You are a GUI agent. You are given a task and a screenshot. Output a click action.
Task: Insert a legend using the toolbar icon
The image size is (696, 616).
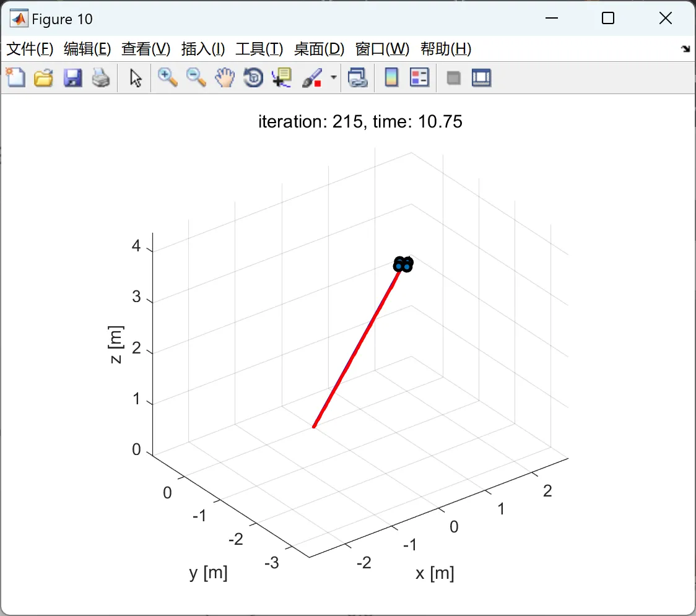[x=419, y=77]
